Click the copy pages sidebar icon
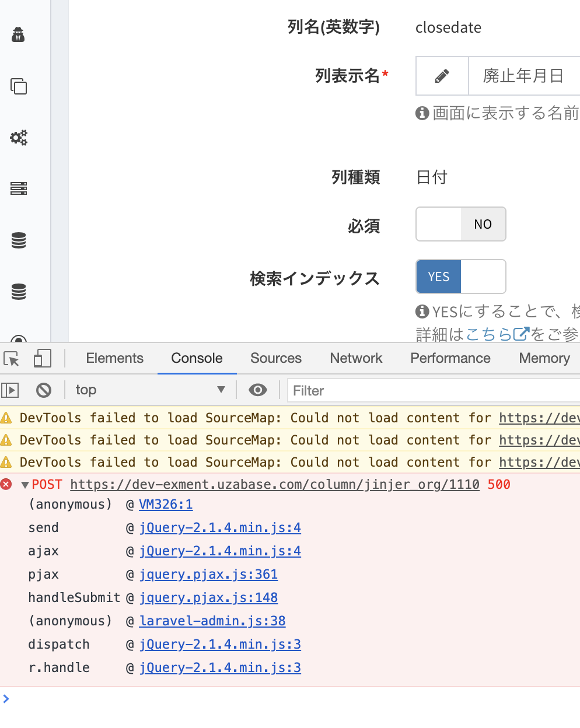The image size is (580, 728). (x=19, y=86)
